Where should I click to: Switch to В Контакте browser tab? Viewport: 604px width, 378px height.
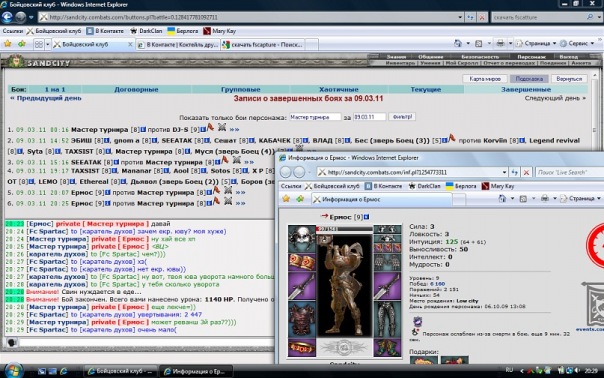click(x=178, y=45)
